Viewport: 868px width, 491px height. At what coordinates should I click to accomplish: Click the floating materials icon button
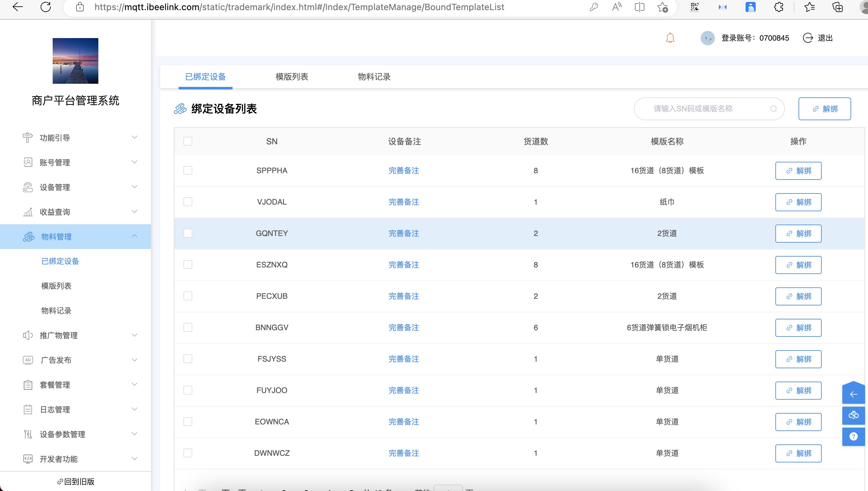click(853, 415)
